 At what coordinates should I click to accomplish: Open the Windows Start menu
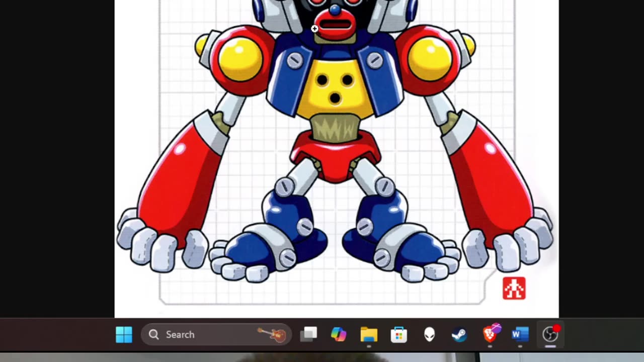point(124,334)
